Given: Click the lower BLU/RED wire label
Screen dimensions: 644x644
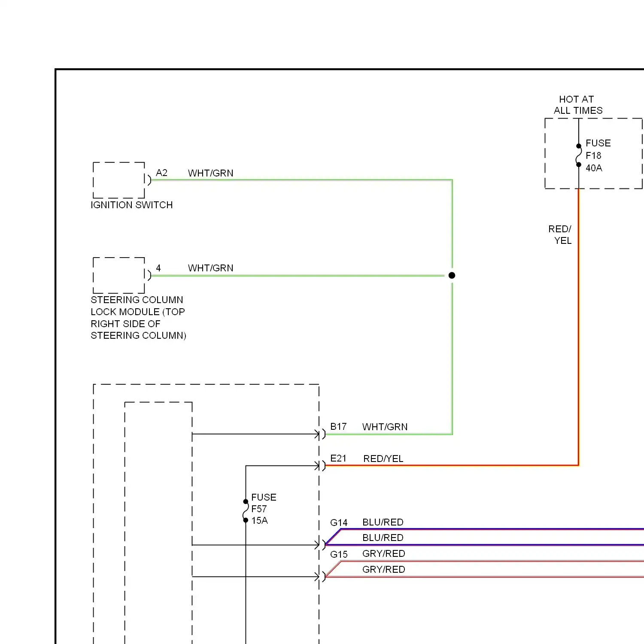Looking at the screenshot, I should 383,538.
